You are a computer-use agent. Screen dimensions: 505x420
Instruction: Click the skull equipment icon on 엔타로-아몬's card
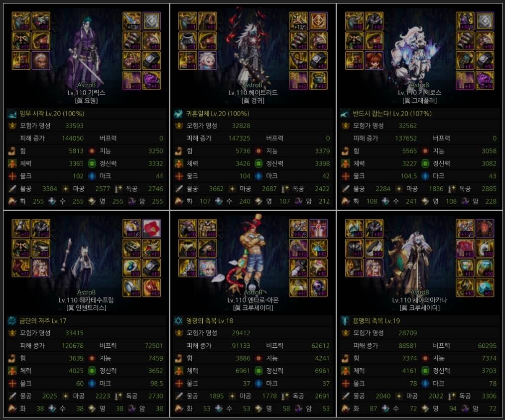318,287
